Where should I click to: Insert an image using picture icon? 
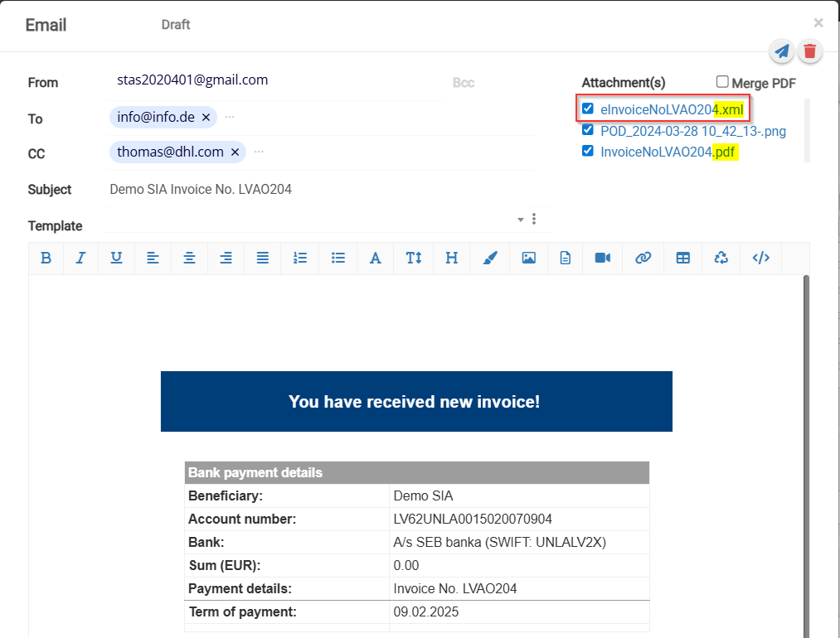(528, 258)
